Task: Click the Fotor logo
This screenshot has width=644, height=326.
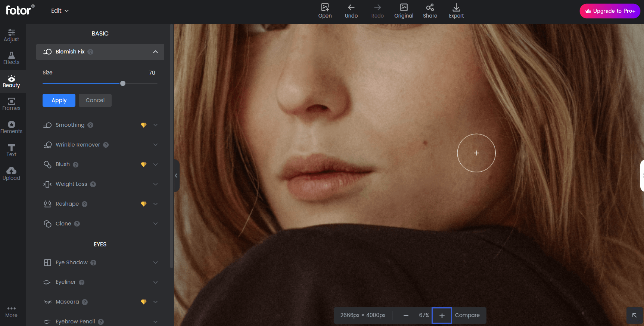Action: (x=20, y=10)
